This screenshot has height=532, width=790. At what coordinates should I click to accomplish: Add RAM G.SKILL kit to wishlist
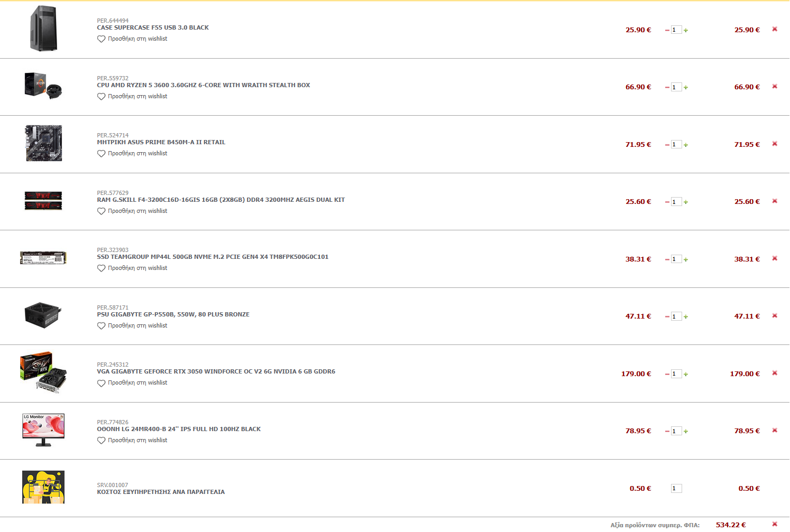pos(132,211)
